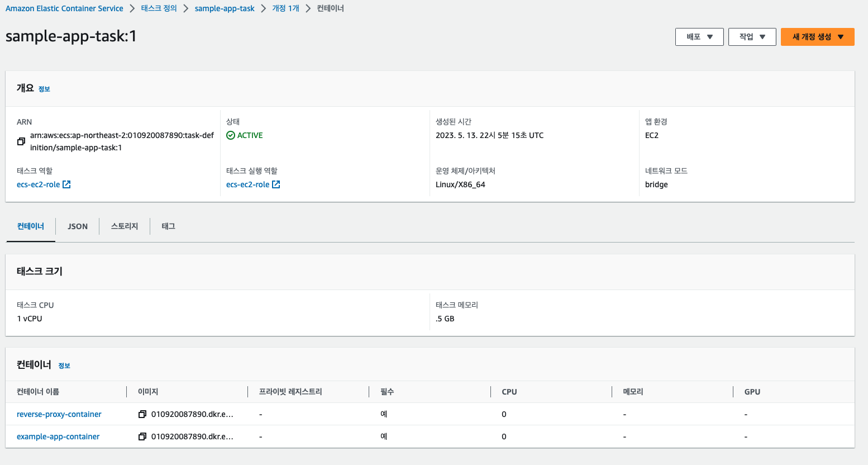
Task: Click the Linux/X86_64 value
Action: pos(460,184)
